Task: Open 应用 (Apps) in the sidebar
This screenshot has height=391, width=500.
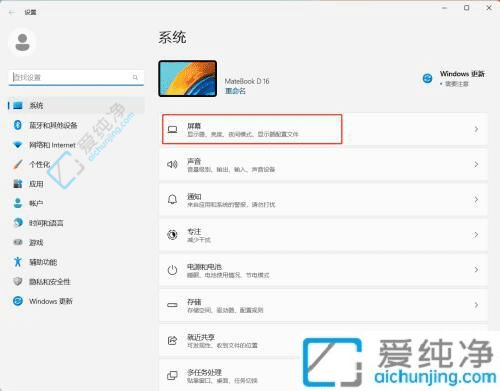Action: click(x=76, y=184)
